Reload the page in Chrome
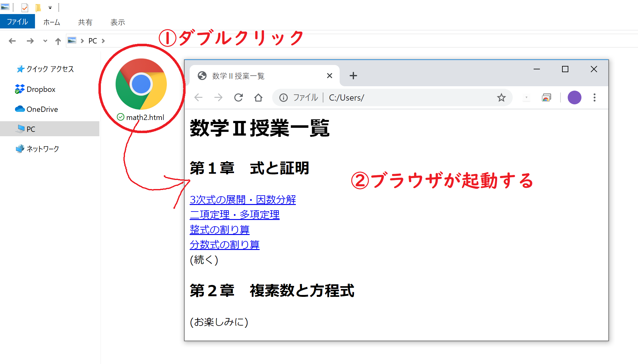Viewport: 638px width, 364px height. 238,98
